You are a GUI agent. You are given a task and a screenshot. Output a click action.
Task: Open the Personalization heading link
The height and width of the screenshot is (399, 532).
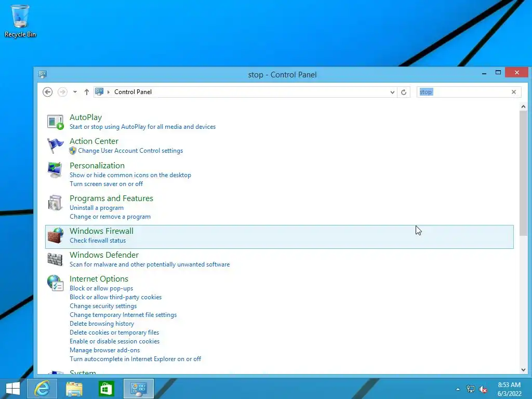[97, 166]
